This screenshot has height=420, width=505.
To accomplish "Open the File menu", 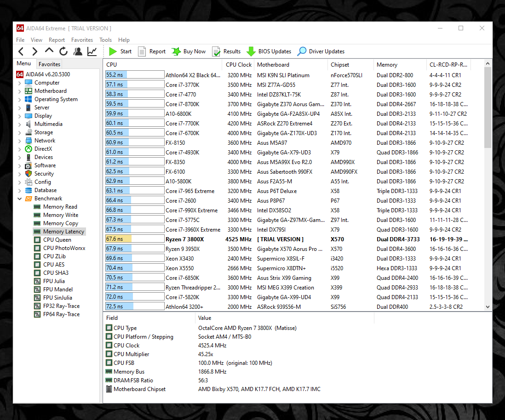I will pyautogui.click(x=20, y=40).
